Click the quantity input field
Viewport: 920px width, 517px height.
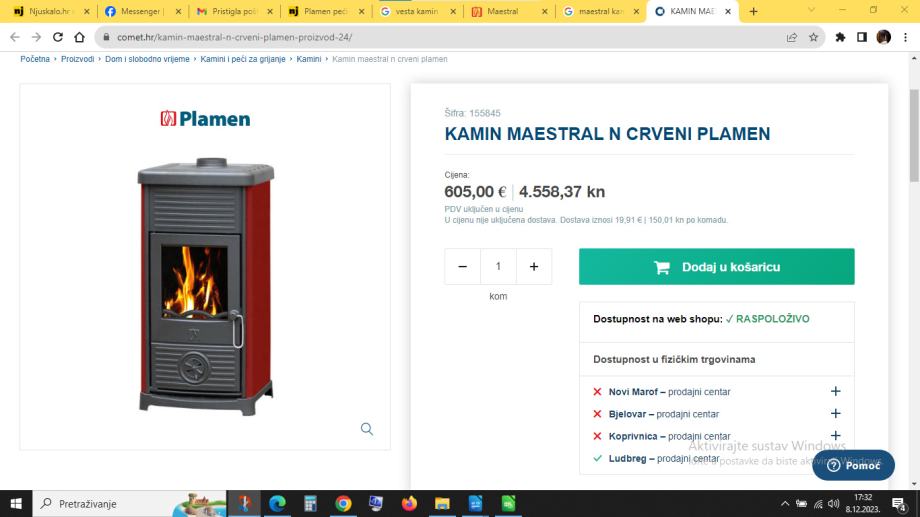point(498,266)
